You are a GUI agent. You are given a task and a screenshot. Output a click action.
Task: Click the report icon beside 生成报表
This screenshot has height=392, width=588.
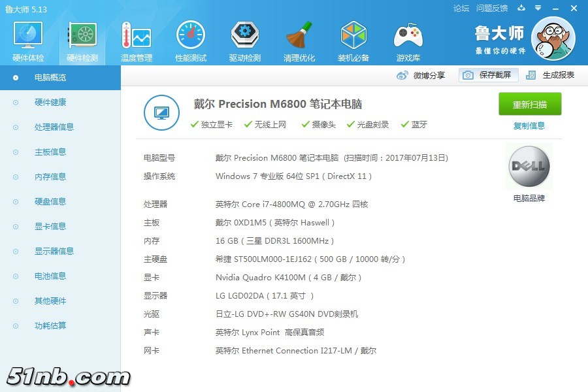[x=531, y=75]
